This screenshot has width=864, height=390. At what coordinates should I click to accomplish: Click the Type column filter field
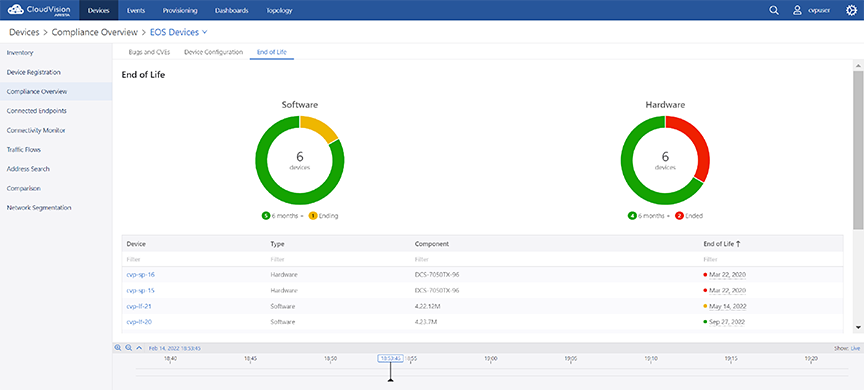point(338,259)
